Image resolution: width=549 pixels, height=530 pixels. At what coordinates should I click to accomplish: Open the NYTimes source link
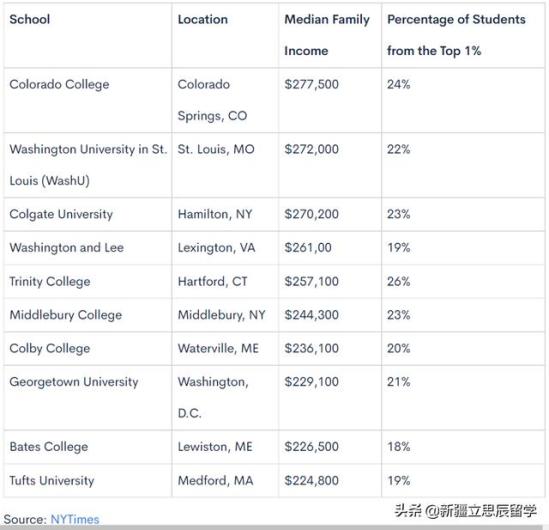click(x=75, y=519)
